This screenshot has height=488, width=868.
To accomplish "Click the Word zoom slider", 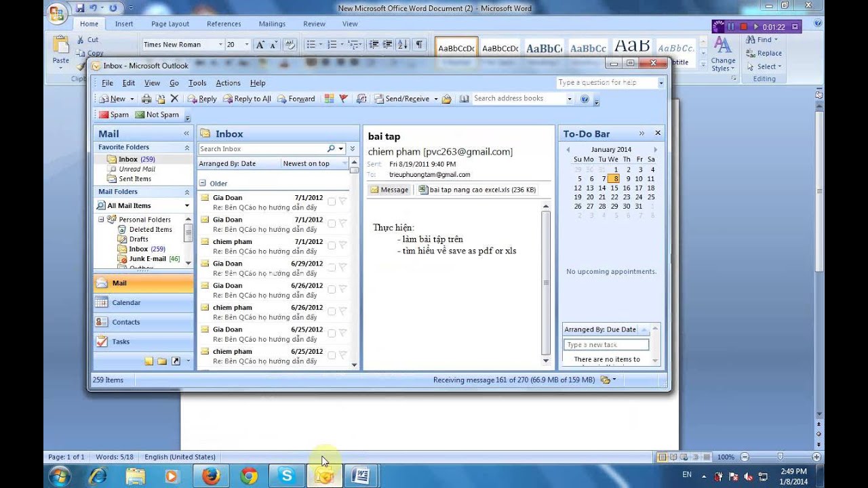I will coord(781,457).
